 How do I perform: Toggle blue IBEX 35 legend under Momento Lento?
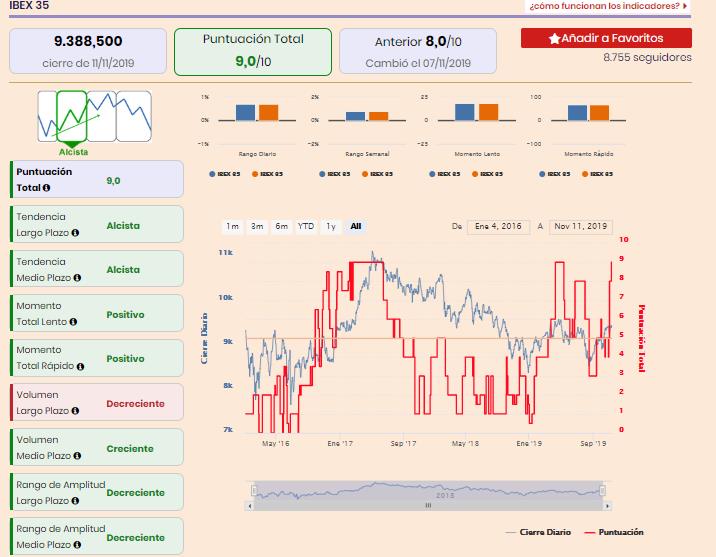445,174
